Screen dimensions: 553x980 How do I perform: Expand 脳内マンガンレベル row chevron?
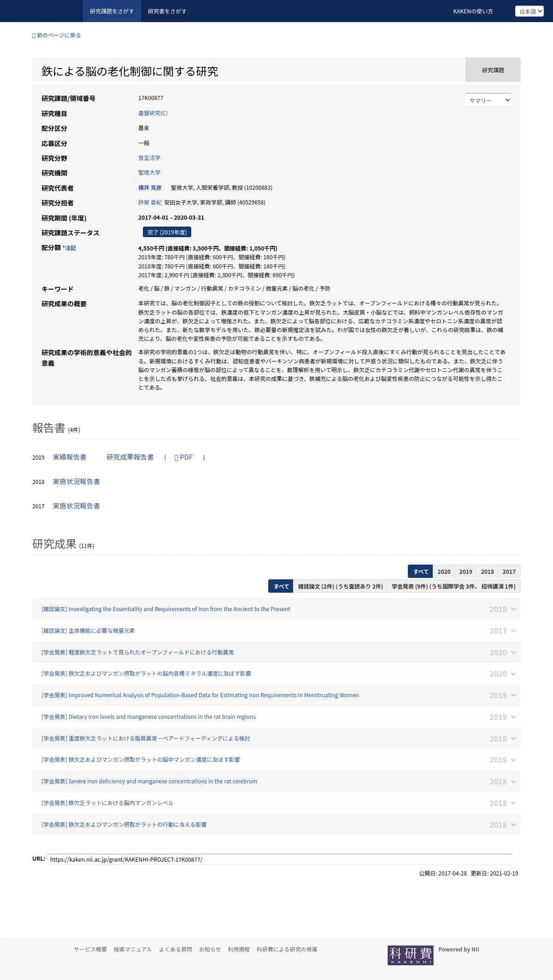(x=513, y=803)
